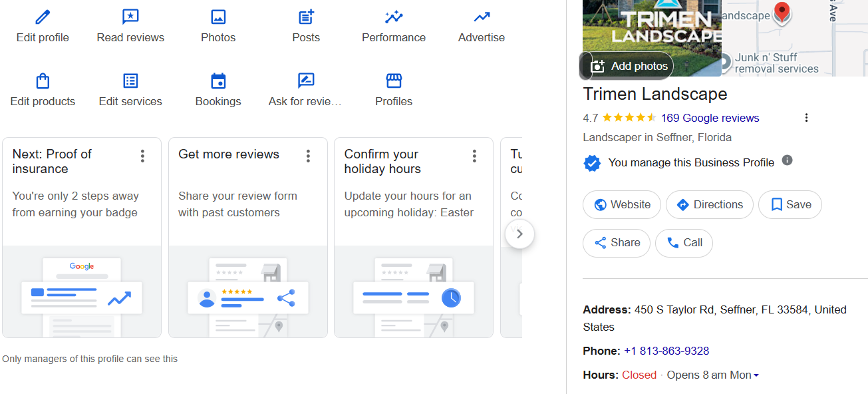868x394 pixels.
Task: Click the Directions button
Action: [x=710, y=205]
